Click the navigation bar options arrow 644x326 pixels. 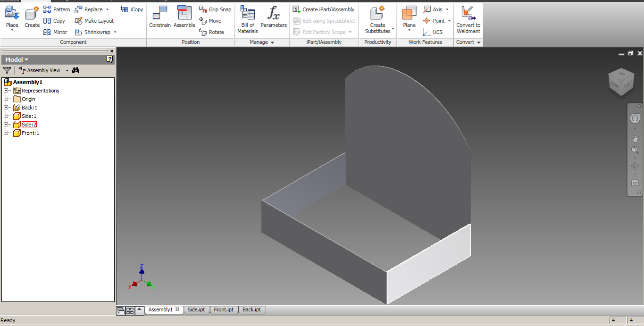(x=639, y=192)
